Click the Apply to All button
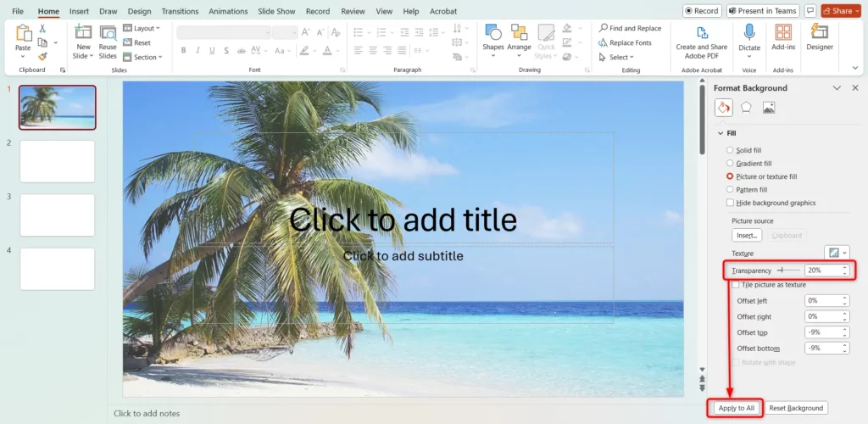 (735, 408)
